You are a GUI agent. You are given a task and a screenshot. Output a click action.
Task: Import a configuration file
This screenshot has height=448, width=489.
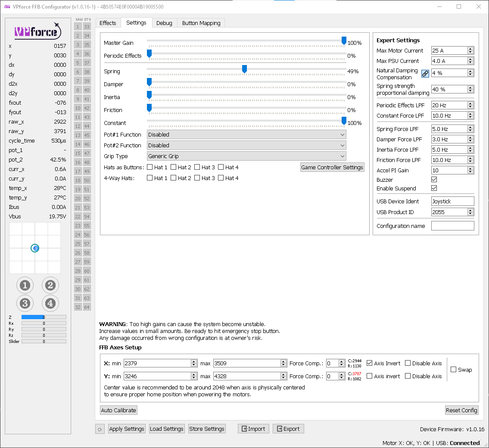[x=253, y=429]
